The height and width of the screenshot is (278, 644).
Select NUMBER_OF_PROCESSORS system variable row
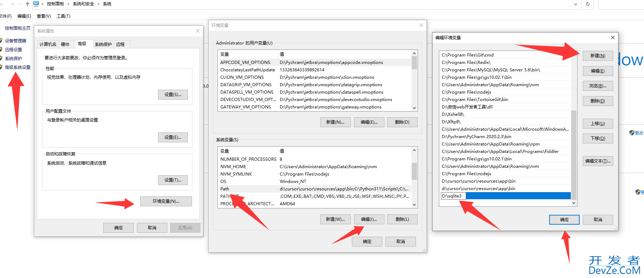coord(315,159)
